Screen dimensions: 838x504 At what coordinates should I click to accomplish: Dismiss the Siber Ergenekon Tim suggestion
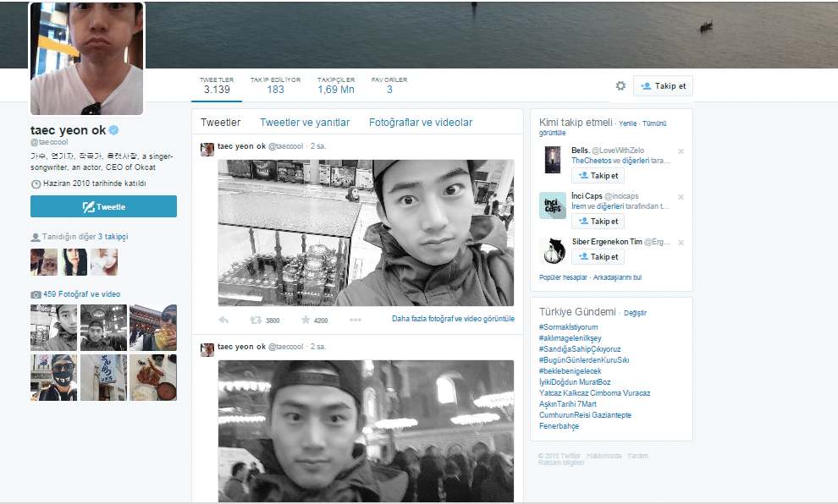[681, 243]
